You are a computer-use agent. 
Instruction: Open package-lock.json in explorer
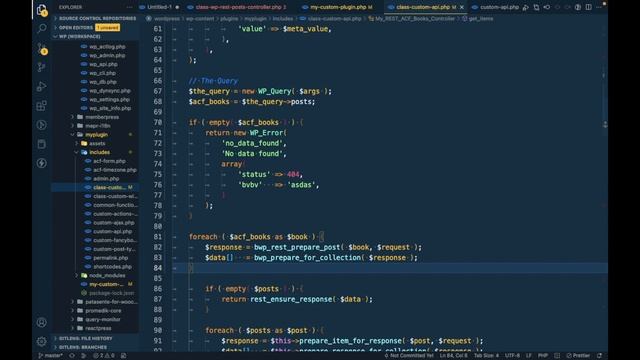coord(111,293)
